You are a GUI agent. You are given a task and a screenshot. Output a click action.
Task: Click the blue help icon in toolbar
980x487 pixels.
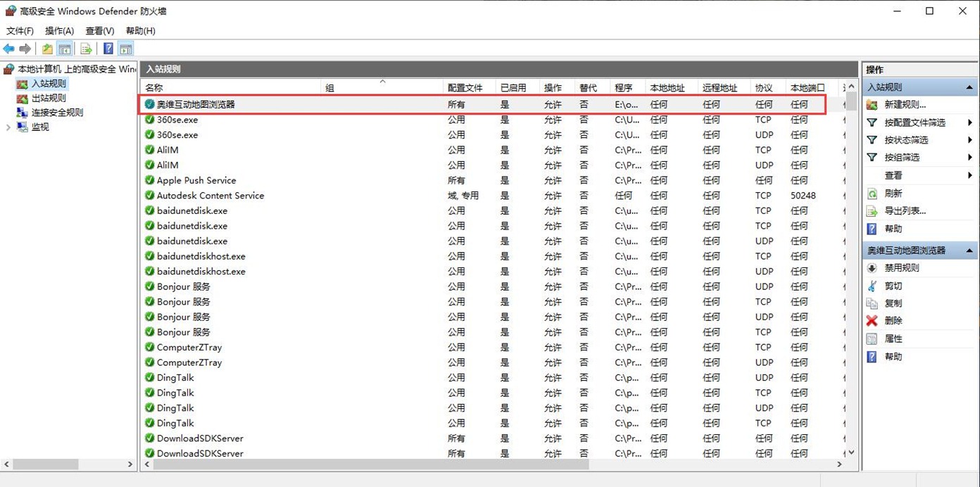tap(108, 49)
